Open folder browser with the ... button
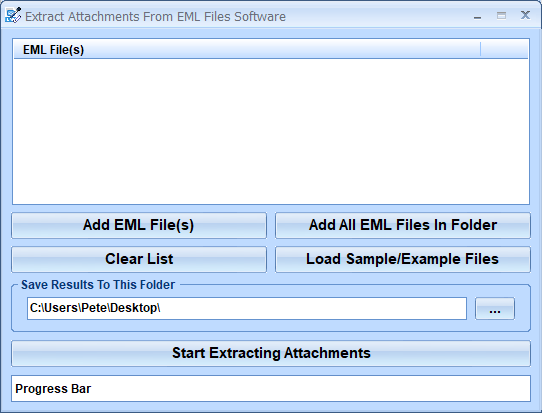This screenshot has width=542, height=413. [x=495, y=308]
